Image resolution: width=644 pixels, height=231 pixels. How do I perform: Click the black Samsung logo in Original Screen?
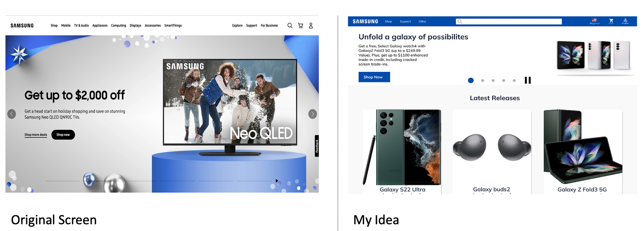[x=22, y=25]
